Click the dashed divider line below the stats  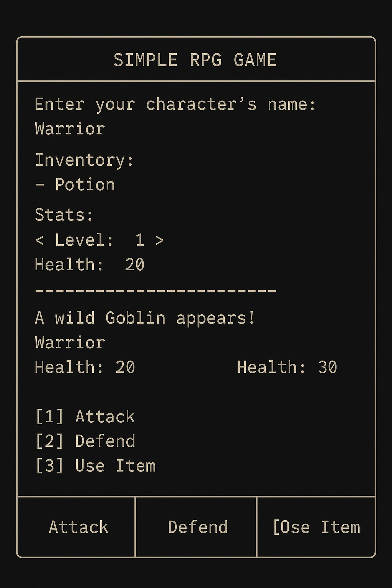coord(155,290)
